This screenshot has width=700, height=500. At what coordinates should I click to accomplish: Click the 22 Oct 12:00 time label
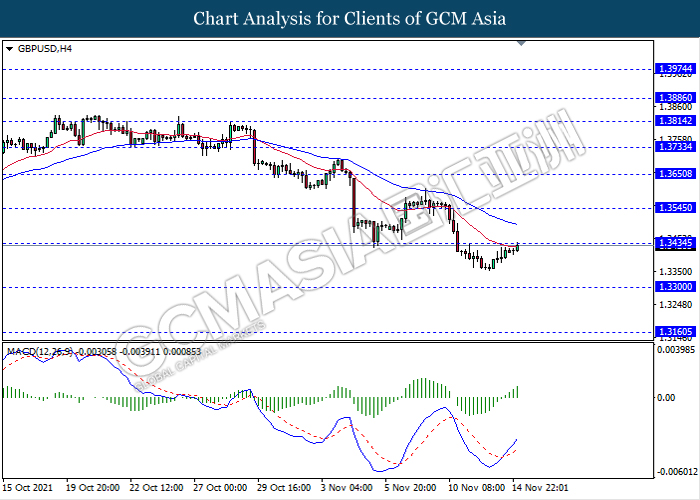[x=157, y=488]
